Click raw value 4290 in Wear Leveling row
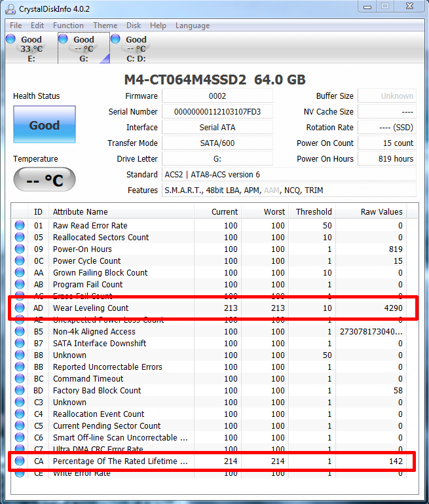 pos(393,308)
